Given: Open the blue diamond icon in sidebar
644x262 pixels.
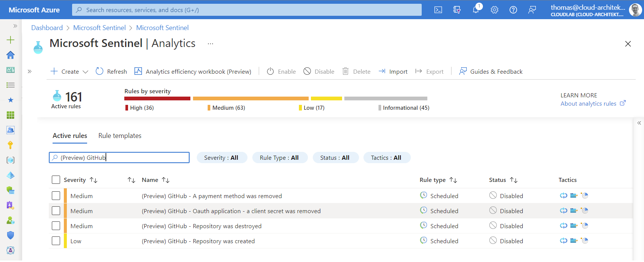Looking at the screenshot, I should [11, 175].
